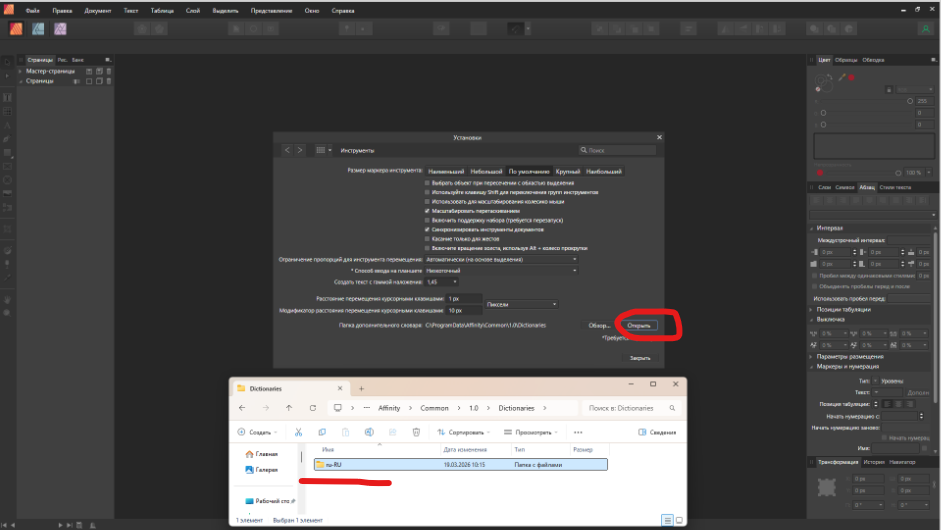Click 'Сведения' button in Explorer
Viewport: 941px width, 530px height.
tap(657, 432)
